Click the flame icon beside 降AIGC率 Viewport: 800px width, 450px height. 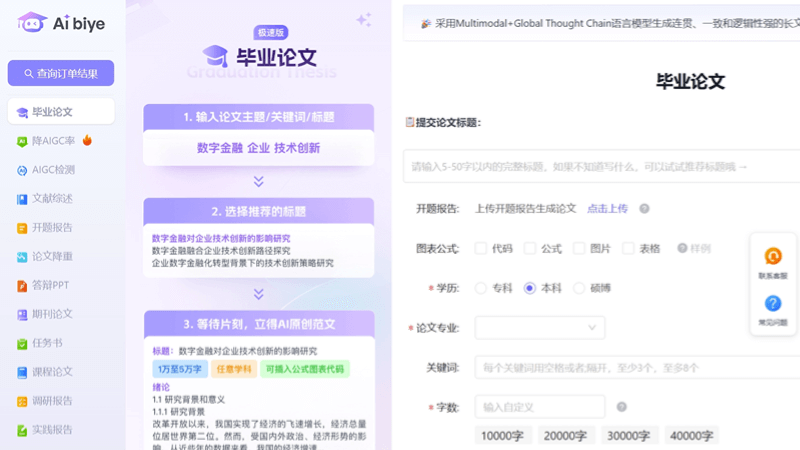tap(87, 140)
